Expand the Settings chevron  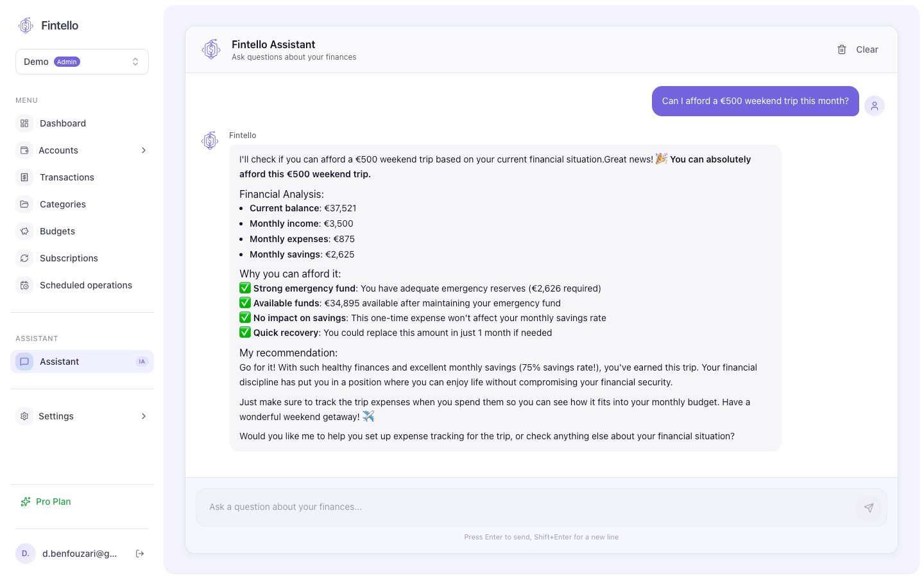pyautogui.click(x=144, y=416)
